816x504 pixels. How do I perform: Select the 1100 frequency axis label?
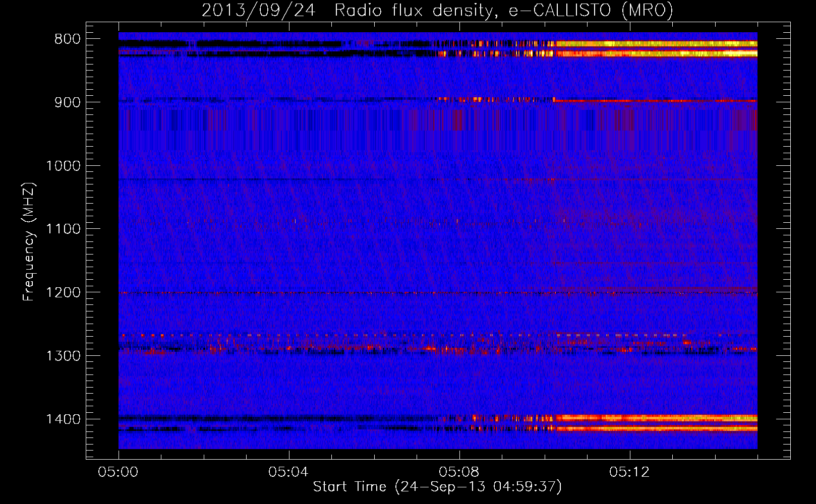(63, 229)
